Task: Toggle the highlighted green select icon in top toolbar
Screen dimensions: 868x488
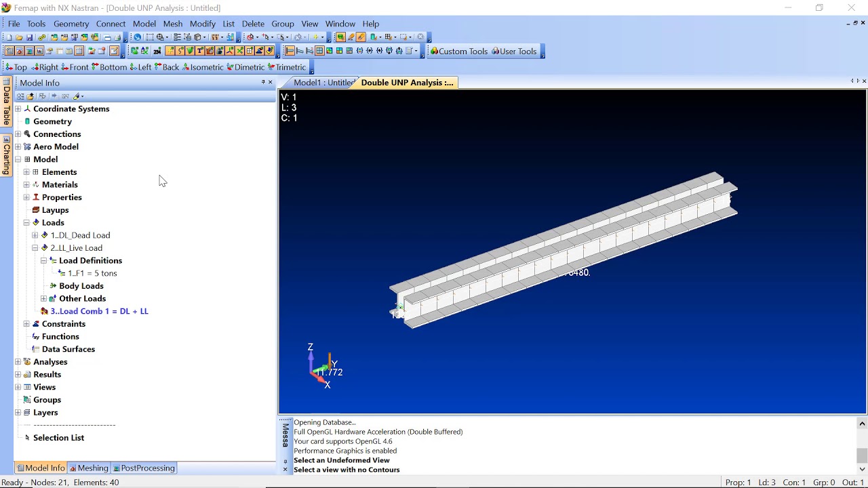Action: coord(340,37)
